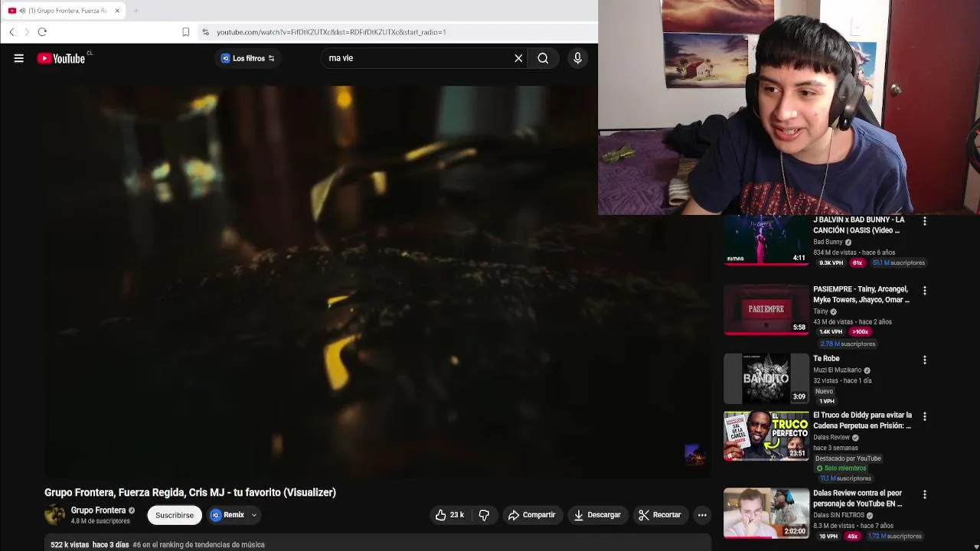
Task: Click the YouTube URL in address bar
Action: [331, 32]
